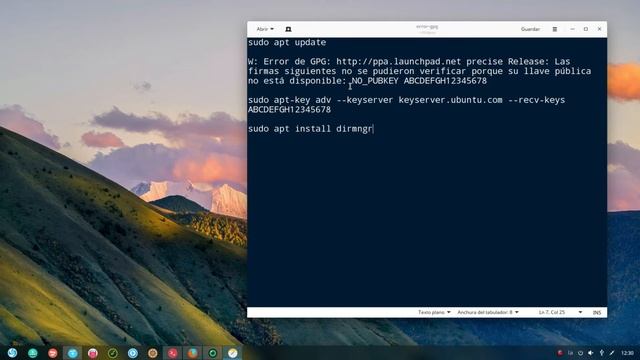Open the hamburger menu in the editor header

coord(555,29)
